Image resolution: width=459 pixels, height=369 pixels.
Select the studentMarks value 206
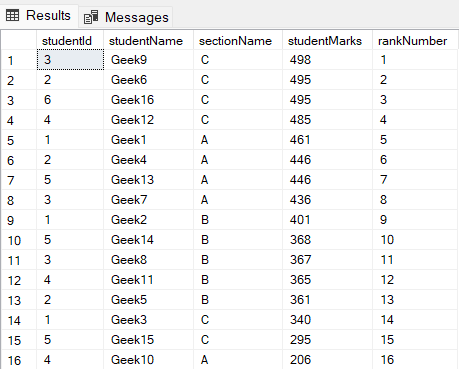tap(327, 360)
